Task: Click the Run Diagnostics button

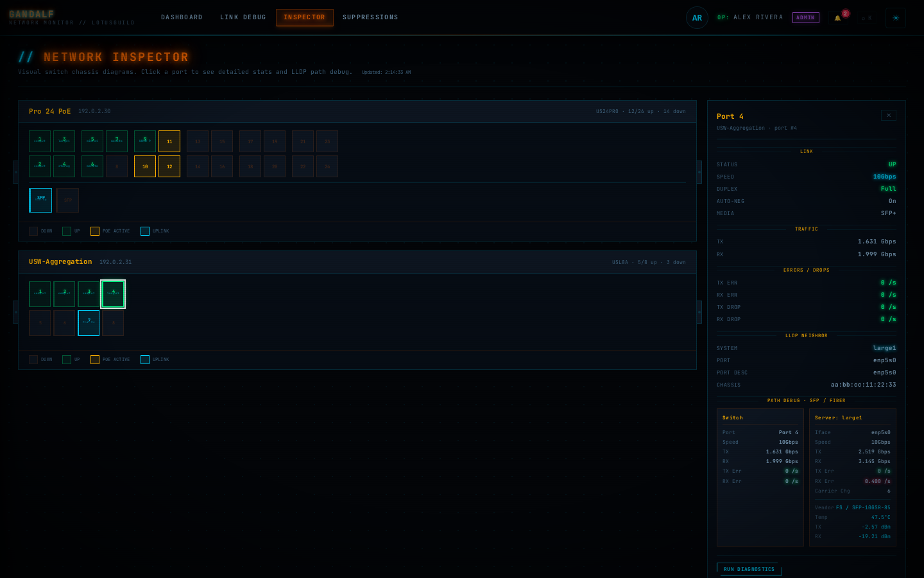Action: [x=749, y=569]
